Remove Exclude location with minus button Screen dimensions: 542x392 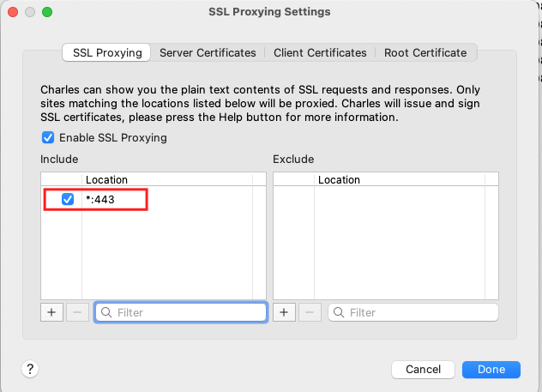pyautogui.click(x=310, y=312)
